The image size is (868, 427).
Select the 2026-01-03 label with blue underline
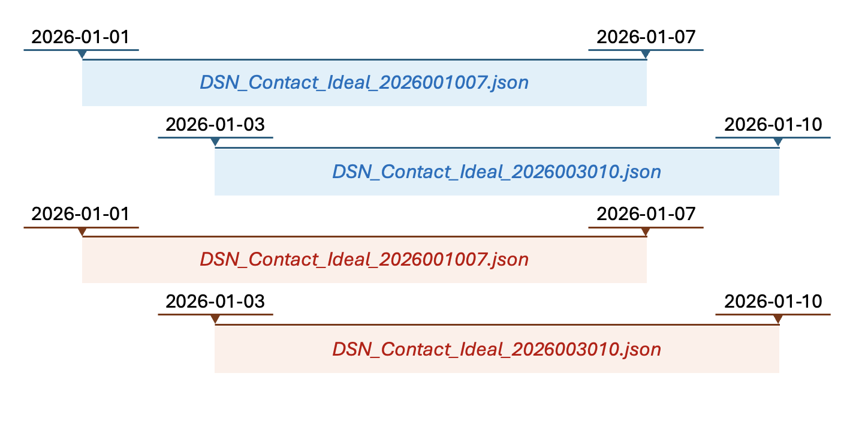click(x=215, y=125)
